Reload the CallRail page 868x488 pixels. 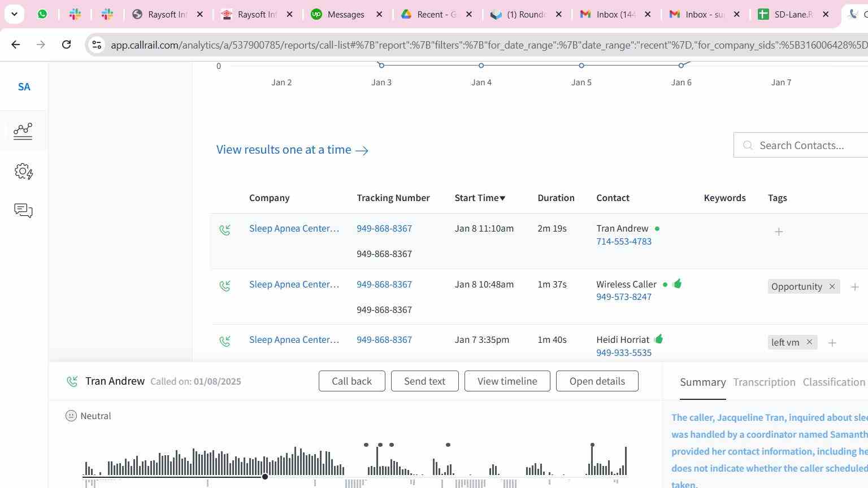click(x=66, y=45)
